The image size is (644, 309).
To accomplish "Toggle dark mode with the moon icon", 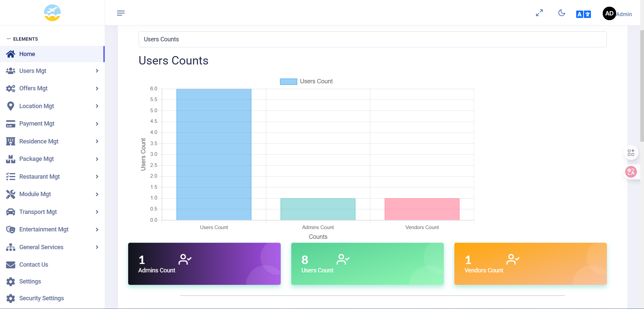I will pos(561,13).
